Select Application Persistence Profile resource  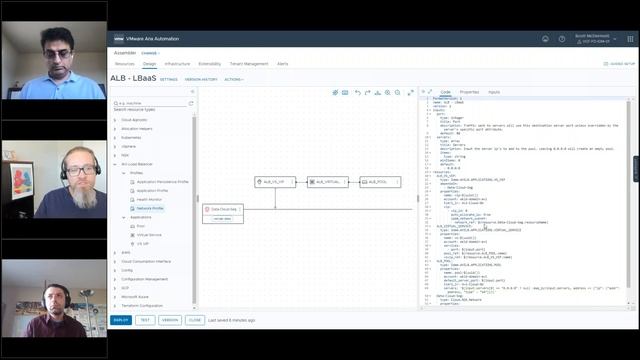162,182
